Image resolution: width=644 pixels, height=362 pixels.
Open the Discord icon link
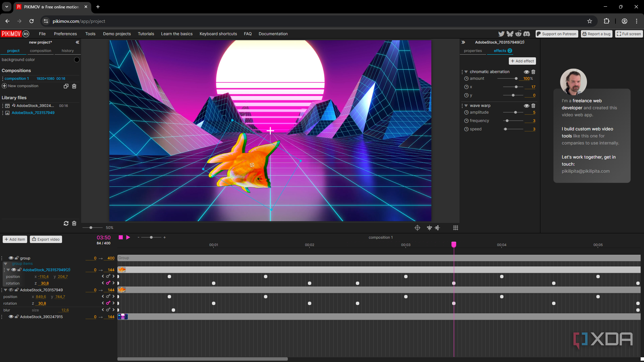527,34
